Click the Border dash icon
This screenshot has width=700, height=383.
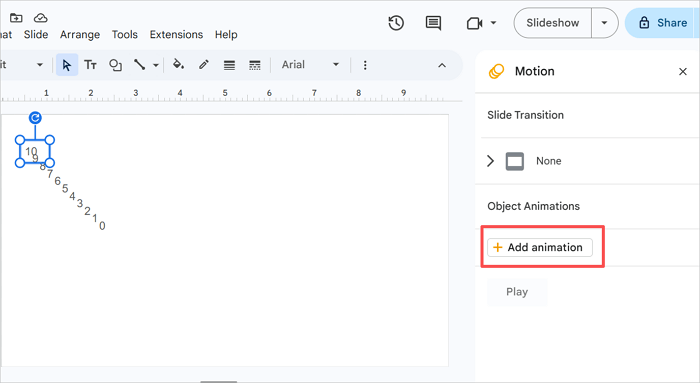[255, 66]
